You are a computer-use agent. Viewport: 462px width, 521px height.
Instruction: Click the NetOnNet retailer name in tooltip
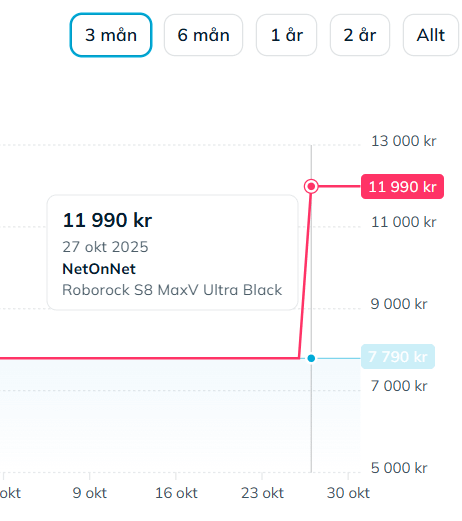[99, 269]
